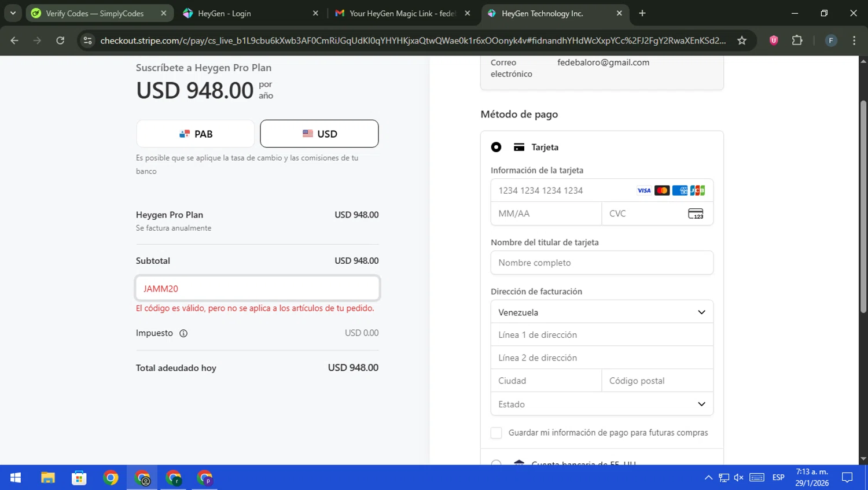This screenshot has height=490, width=868.
Task: Bookmark this page with the star icon
Action: pos(742,40)
